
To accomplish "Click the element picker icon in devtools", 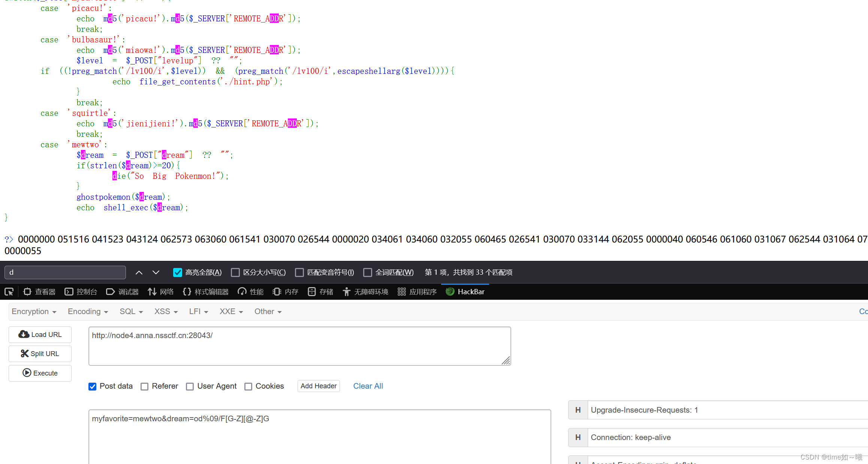I will pos(9,292).
